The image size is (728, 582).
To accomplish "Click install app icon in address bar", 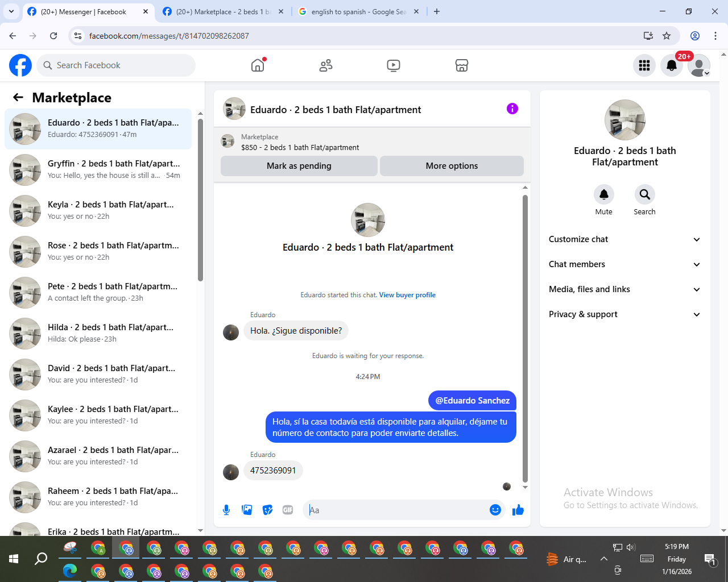I will 648,36.
